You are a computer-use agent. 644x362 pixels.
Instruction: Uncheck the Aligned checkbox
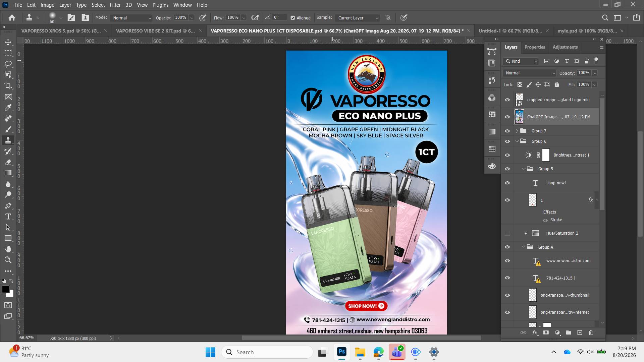(x=292, y=18)
